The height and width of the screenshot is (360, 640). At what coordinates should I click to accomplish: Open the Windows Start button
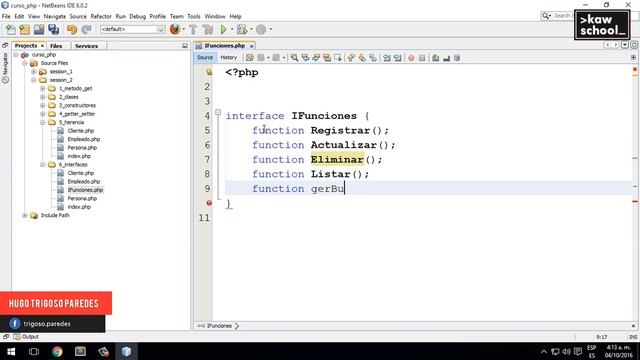point(11,351)
